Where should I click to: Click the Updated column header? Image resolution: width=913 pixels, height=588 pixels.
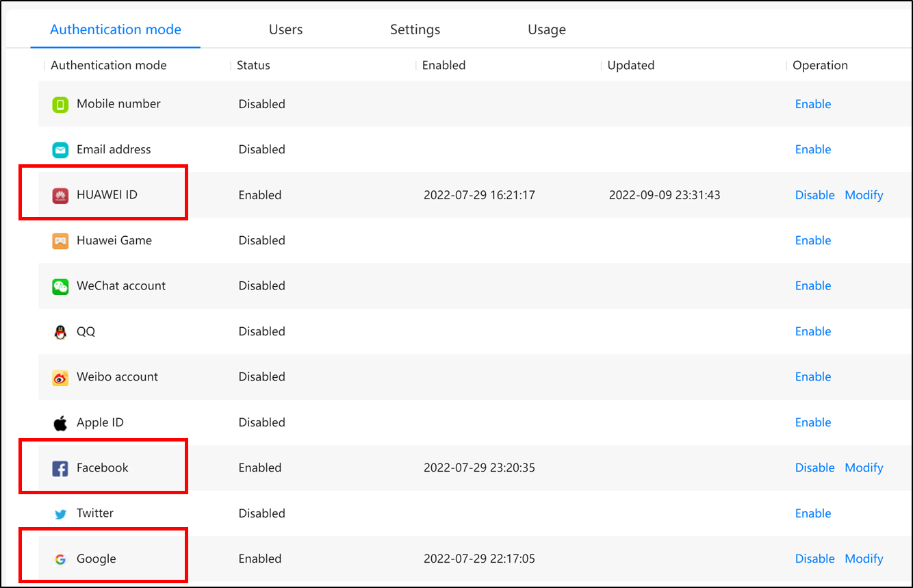[631, 66]
